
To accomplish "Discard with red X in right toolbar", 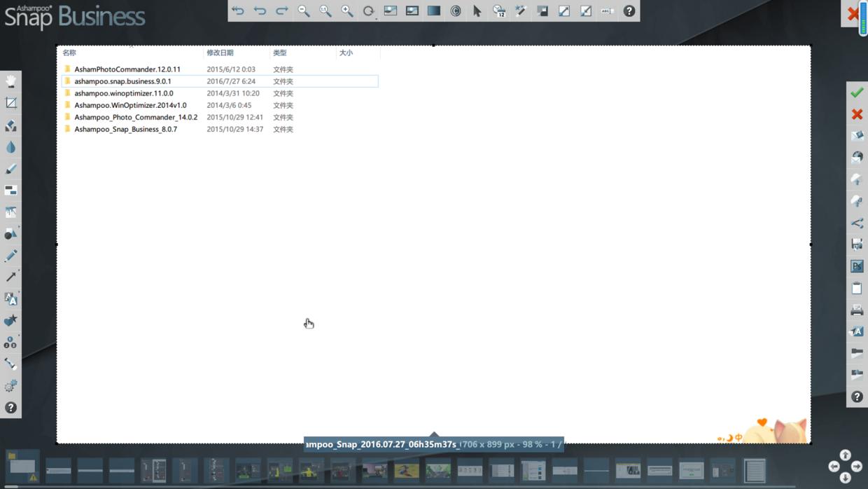I will point(857,114).
